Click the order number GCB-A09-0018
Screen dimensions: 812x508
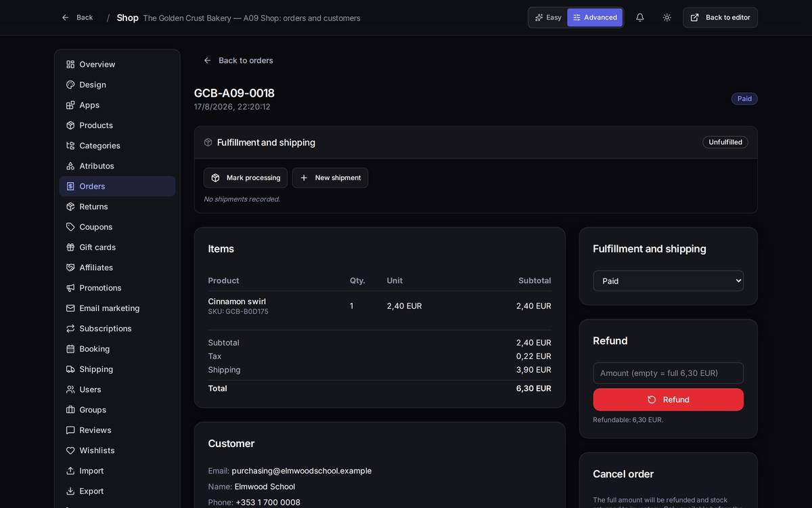234,93
